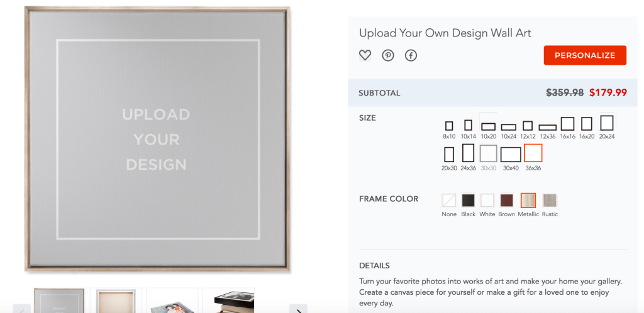Select the White frame color swatch
Viewport: 644px width, 313px height.
tap(487, 200)
